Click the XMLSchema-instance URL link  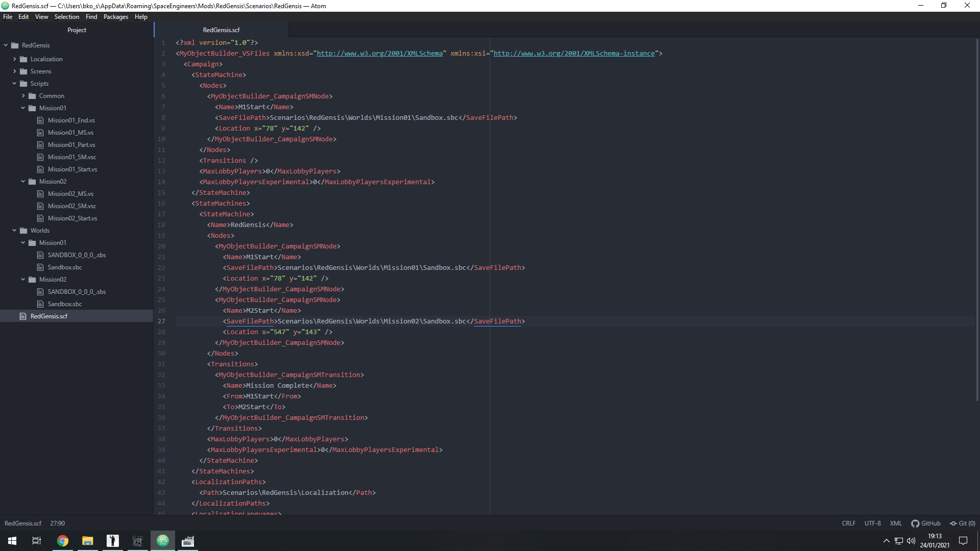click(x=574, y=54)
